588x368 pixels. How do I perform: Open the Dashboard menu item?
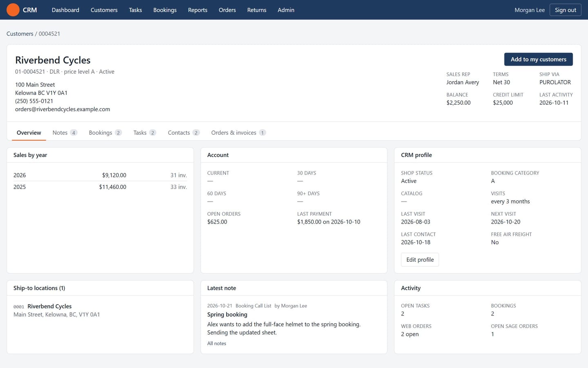pos(65,10)
